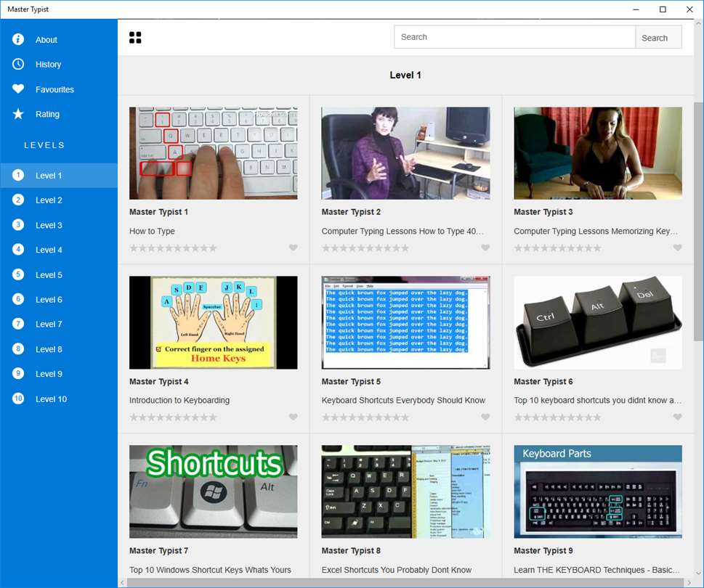
Task: Select Level 8 label in sidebar
Action: [49, 349]
